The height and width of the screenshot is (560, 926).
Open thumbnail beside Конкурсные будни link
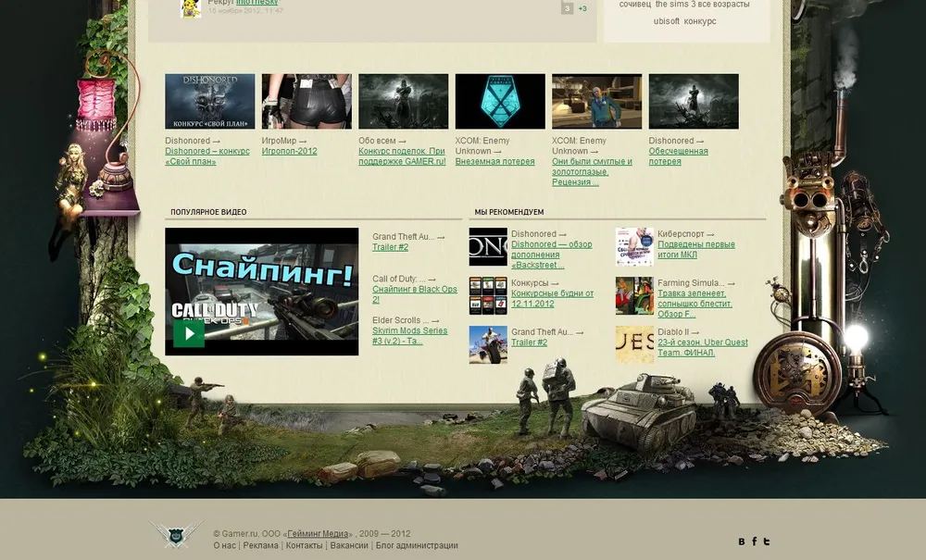tap(488, 295)
